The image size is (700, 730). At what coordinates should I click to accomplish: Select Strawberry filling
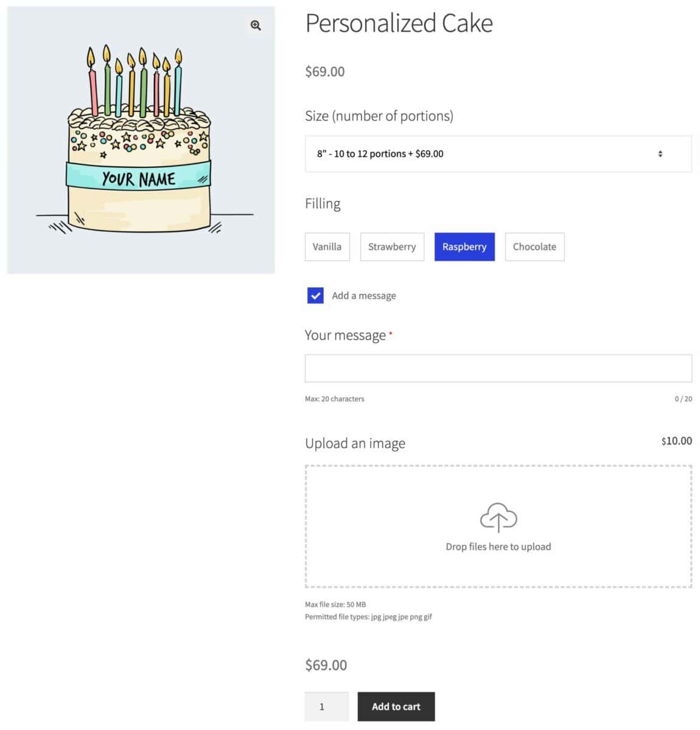(x=392, y=247)
